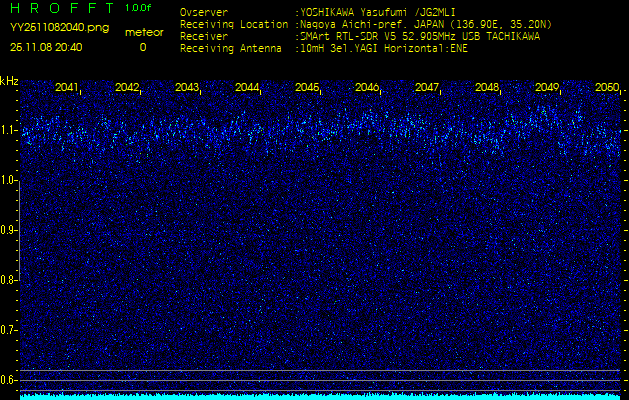Select the 0.6 frequency axis label
Viewport: 629px width, 400px height.
(9, 379)
